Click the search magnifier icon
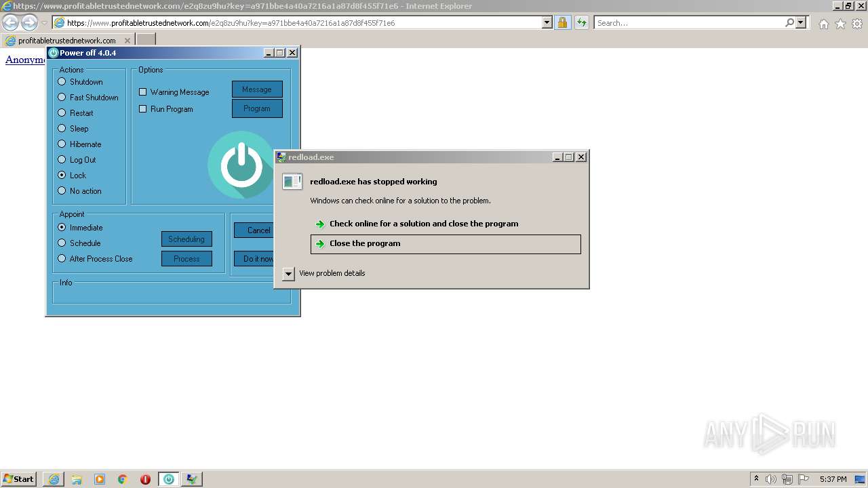868x488 pixels. (x=789, y=22)
